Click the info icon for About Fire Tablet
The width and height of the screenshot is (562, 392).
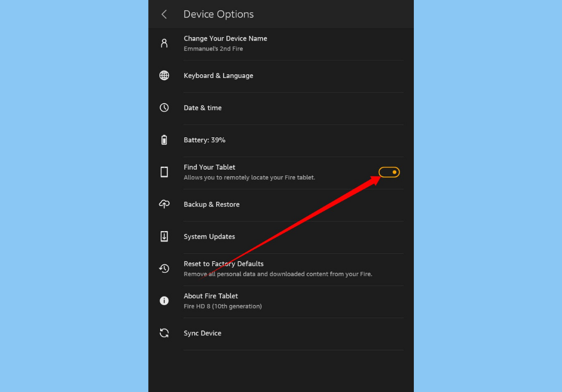164,300
